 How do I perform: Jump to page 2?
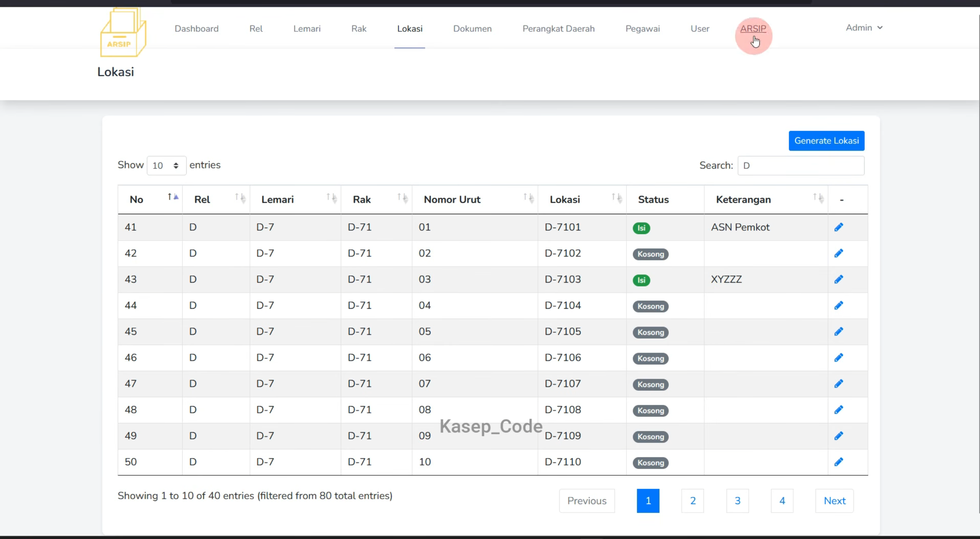click(692, 501)
